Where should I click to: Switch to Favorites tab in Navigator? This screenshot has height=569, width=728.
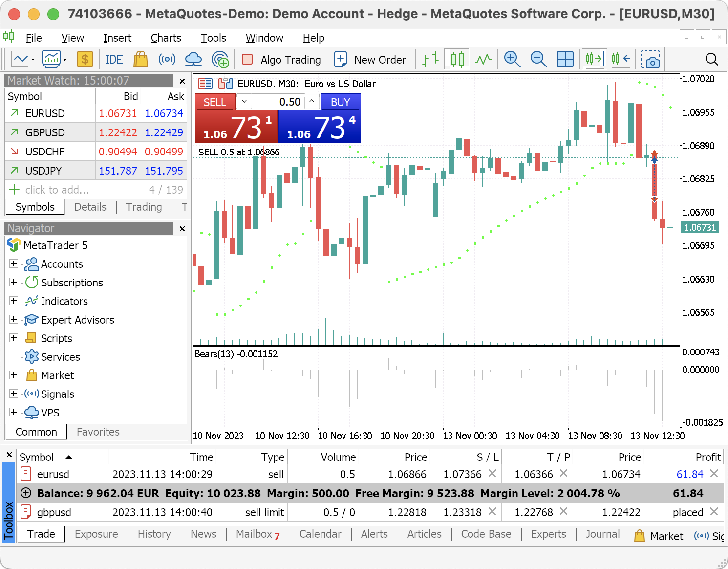[x=98, y=432]
